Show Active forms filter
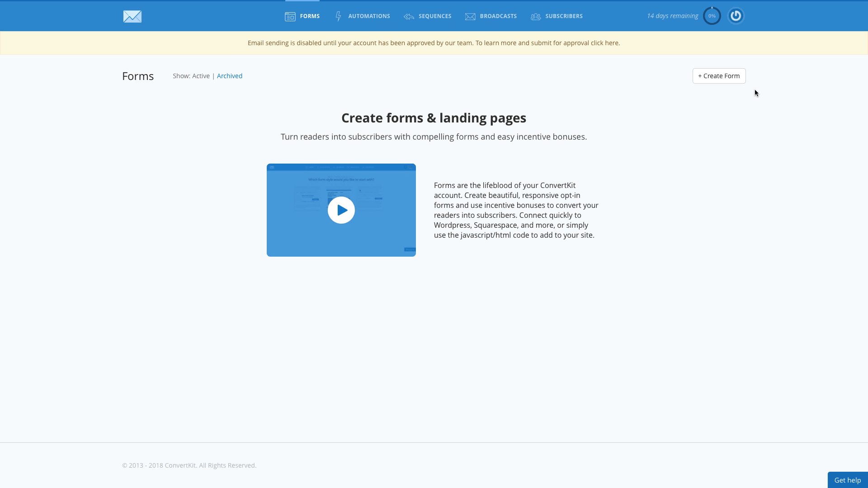868x488 pixels. tap(201, 76)
